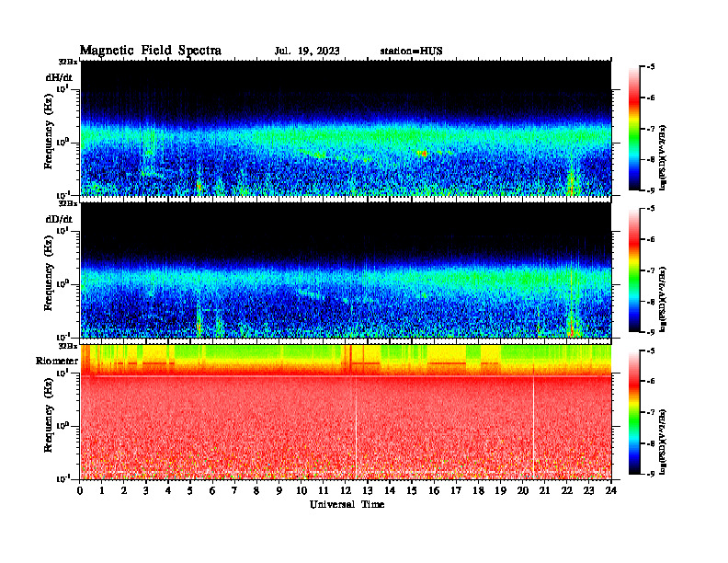Image resolution: width=728 pixels, height=563 pixels.
Task: Click the hour "11" tick label
Action: (x=324, y=490)
